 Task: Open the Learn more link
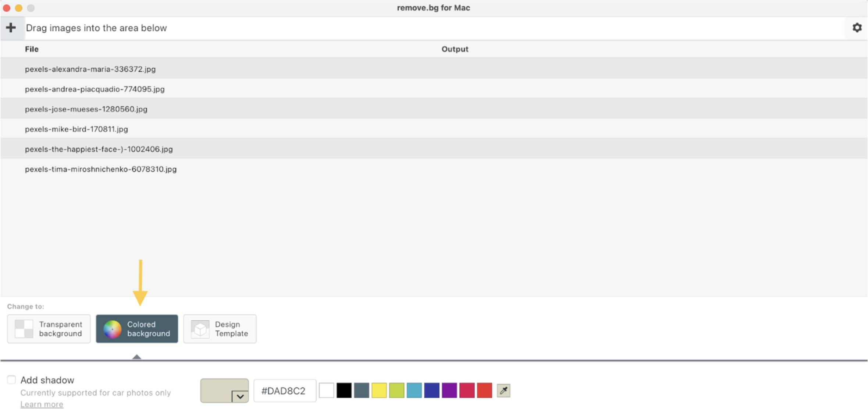[x=42, y=404]
